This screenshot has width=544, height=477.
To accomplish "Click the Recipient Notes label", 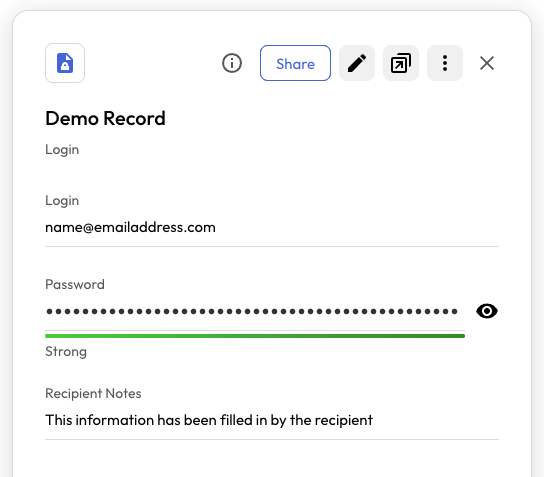I will 93,393.
